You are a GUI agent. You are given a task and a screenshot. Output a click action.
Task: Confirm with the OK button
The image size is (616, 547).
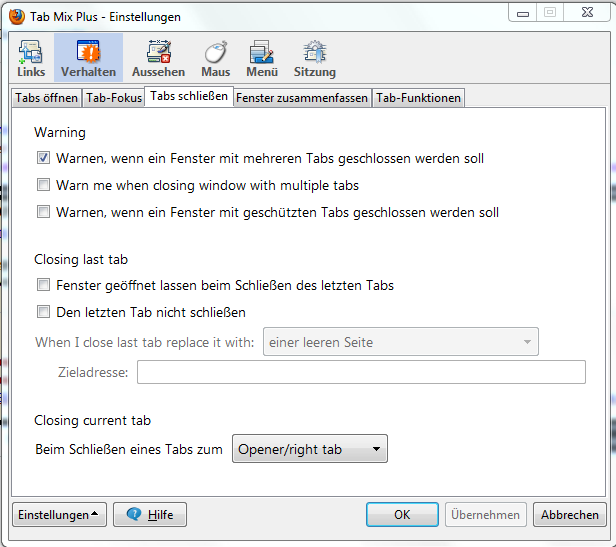[x=402, y=514]
